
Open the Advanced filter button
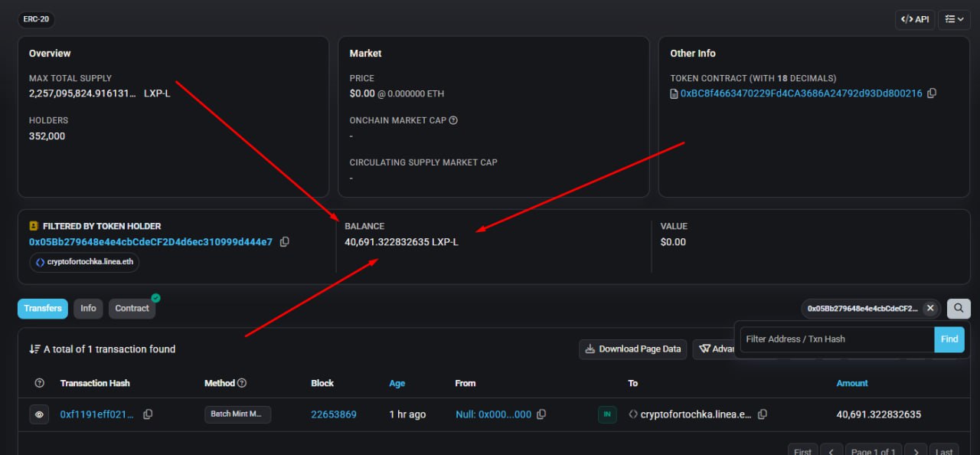714,349
